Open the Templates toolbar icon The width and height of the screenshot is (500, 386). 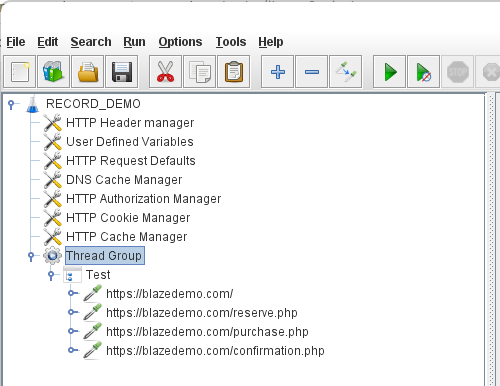click(53, 72)
